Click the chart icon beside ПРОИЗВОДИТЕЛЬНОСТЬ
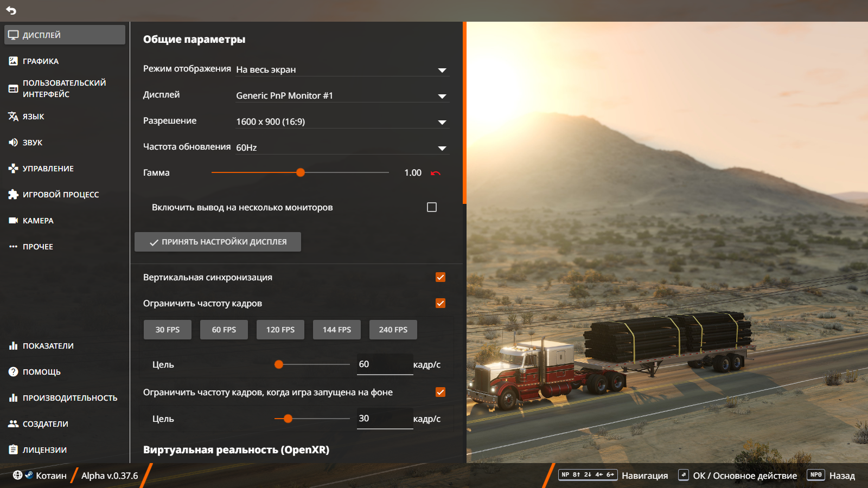The width and height of the screenshot is (868, 488). (x=14, y=397)
